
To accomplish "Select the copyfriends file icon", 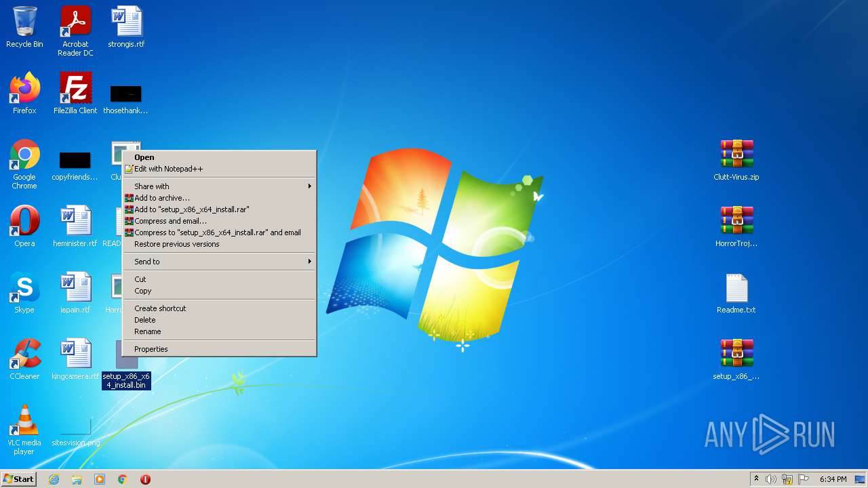I will pyautogui.click(x=75, y=166).
